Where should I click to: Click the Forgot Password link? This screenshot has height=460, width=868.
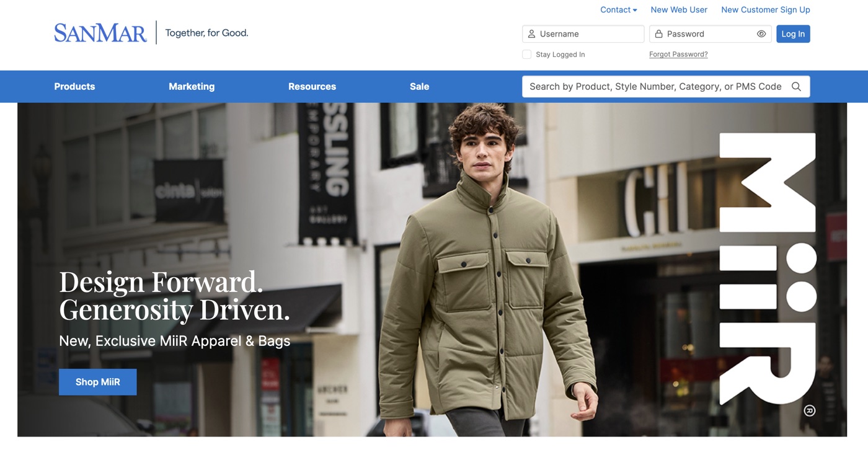tap(678, 55)
